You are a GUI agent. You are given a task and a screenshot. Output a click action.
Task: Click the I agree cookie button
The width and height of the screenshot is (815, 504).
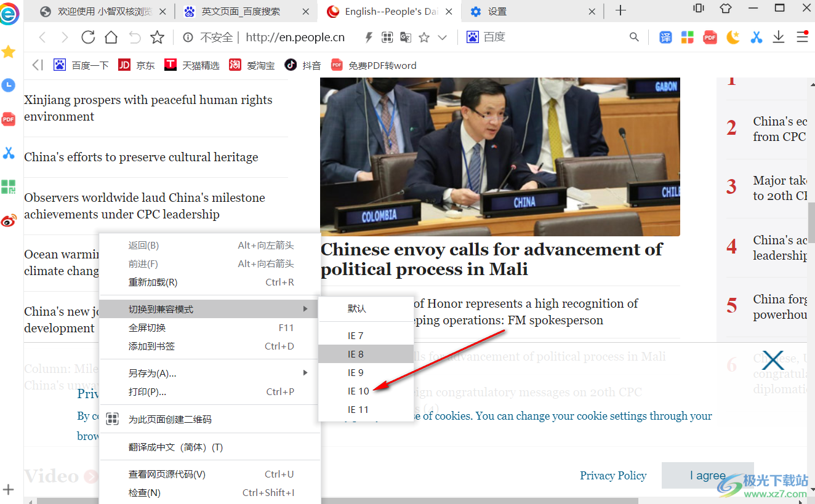[708, 475]
